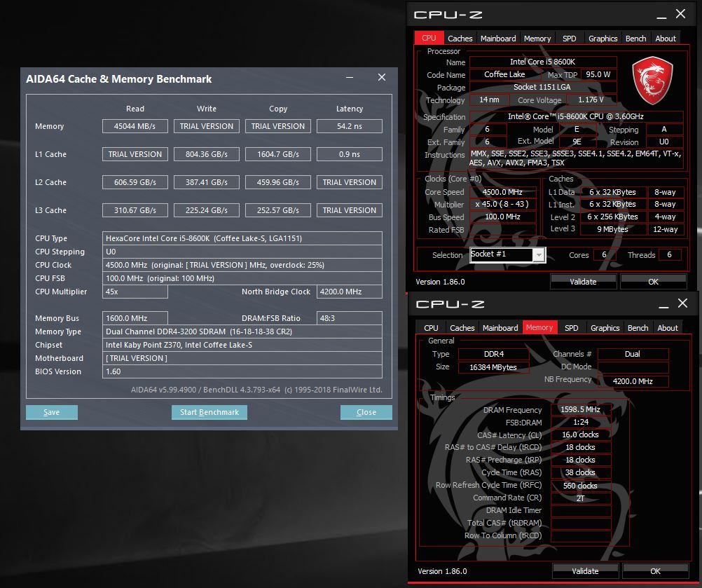Open the Socket #1 selection dropdown
Screen dimensions: 702x588
pyautogui.click(x=539, y=255)
